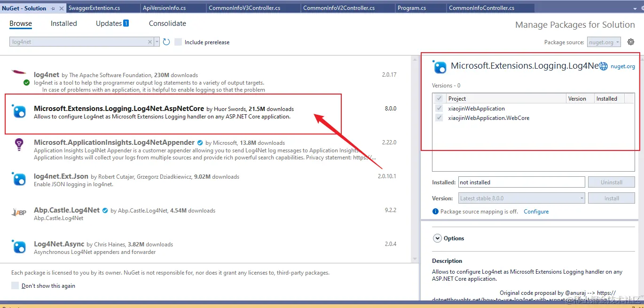Click the details pane package icon
This screenshot has width=644, height=308.
[x=440, y=67]
